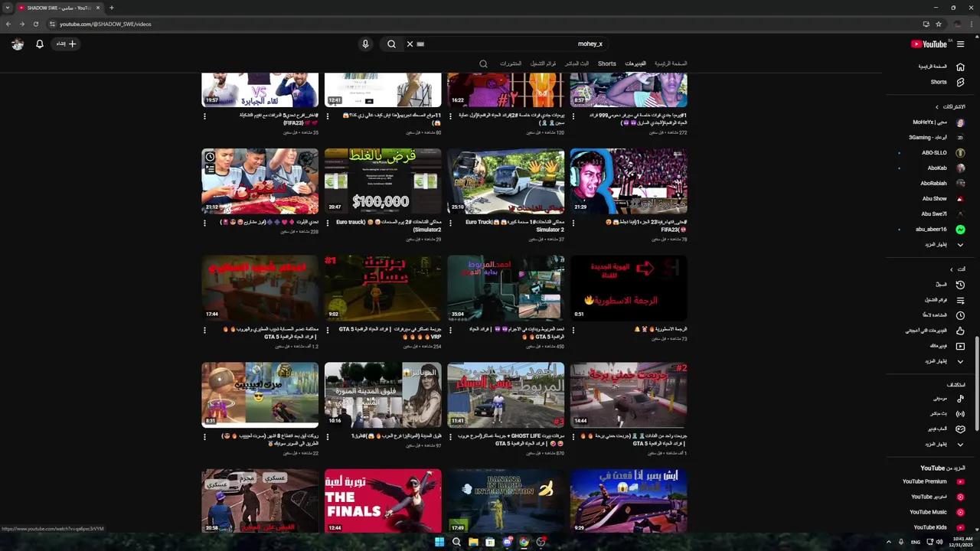980x551 pixels.
Task: Open YouTube Kids from sidebar
Action: pos(938,527)
